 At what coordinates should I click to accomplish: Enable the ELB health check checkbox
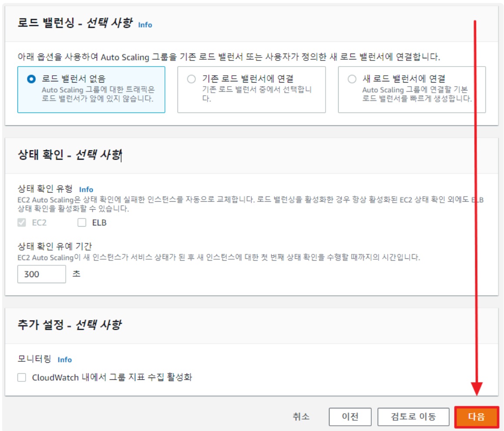tap(82, 222)
